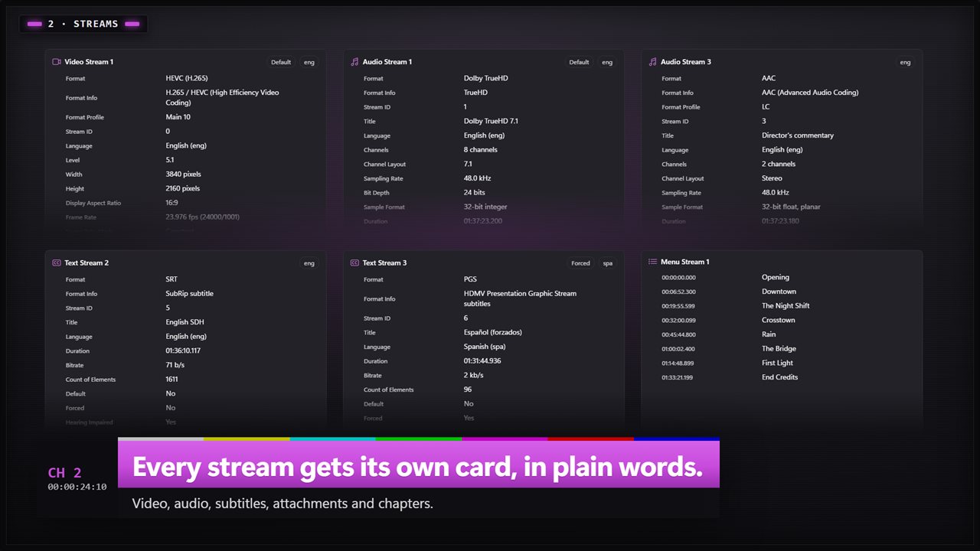Viewport: 980px width, 551px height.
Task: Click the HEVC (H.265) format value
Action: coord(187,78)
